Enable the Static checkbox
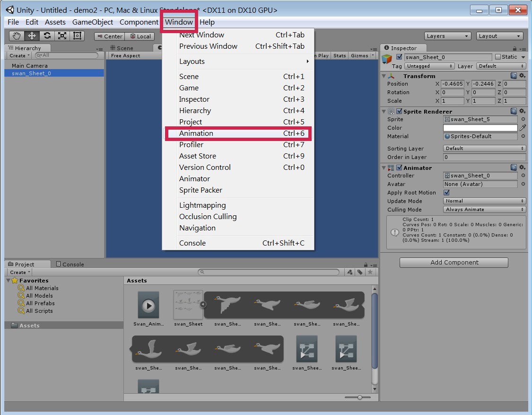532x415 pixels. (498, 57)
